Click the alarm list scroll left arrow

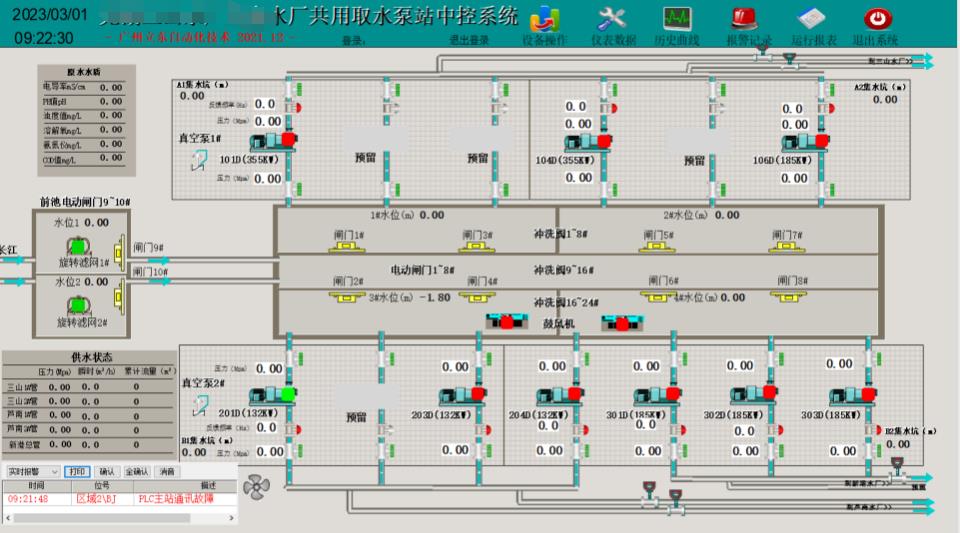point(8,518)
